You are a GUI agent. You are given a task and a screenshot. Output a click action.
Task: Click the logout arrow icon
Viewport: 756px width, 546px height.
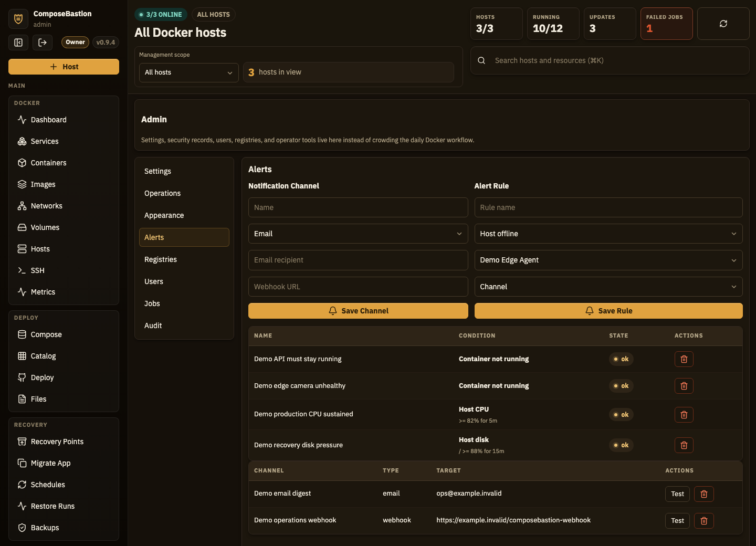[43, 43]
